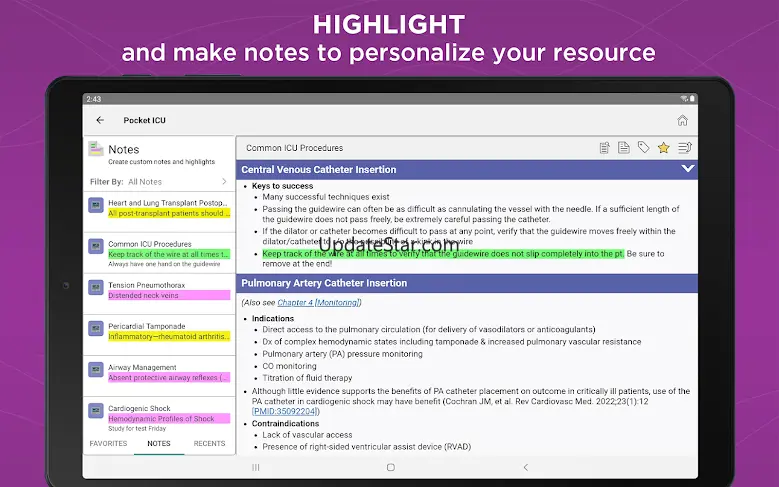Collapse the Central Venous Catheter Insertion section
This screenshot has height=487, width=779.
(688, 169)
